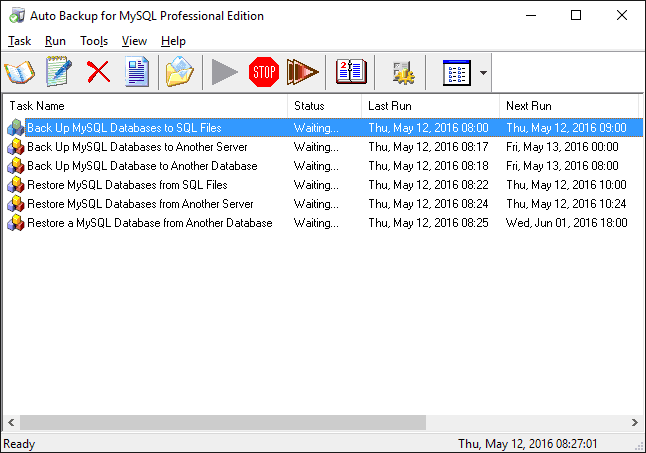Click the horizontal scrollbar thumb

click(x=223, y=422)
